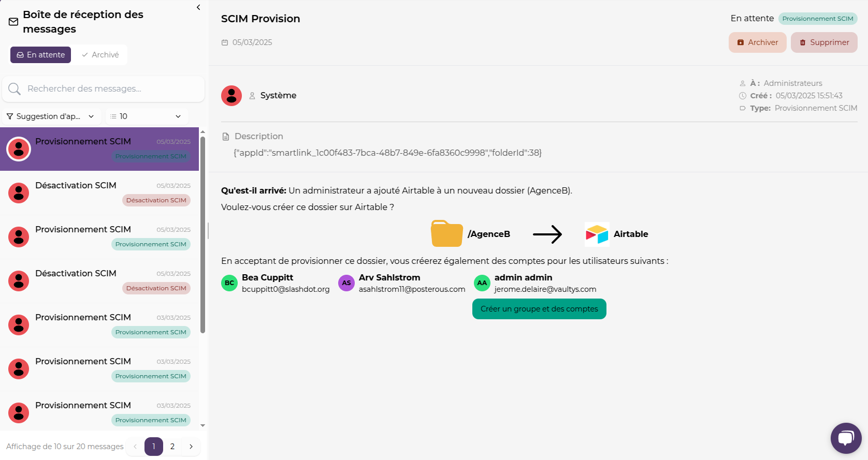This screenshot has width=868, height=460.
Task: Click Arv Sahlstrom's AS avatar
Action: pyautogui.click(x=346, y=283)
